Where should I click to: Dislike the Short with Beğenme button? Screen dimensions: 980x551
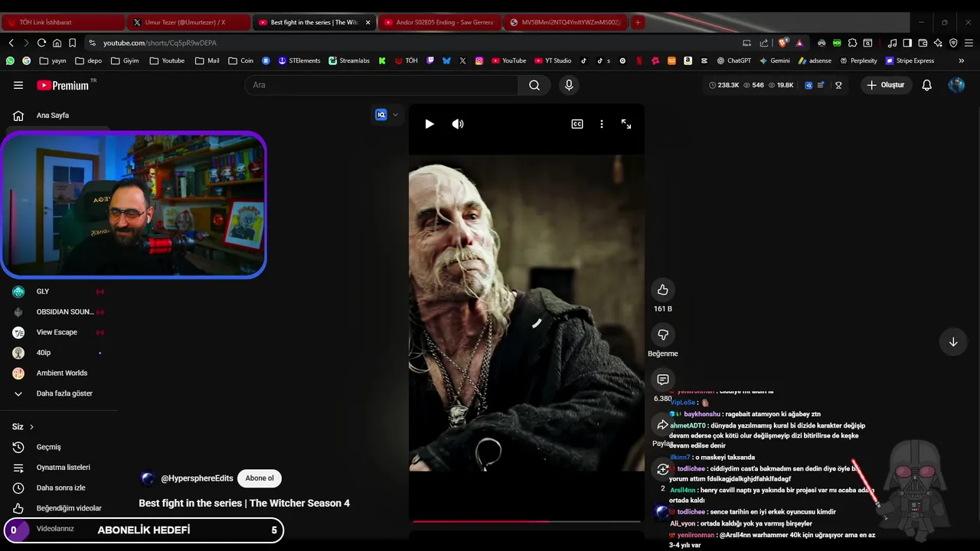point(663,334)
